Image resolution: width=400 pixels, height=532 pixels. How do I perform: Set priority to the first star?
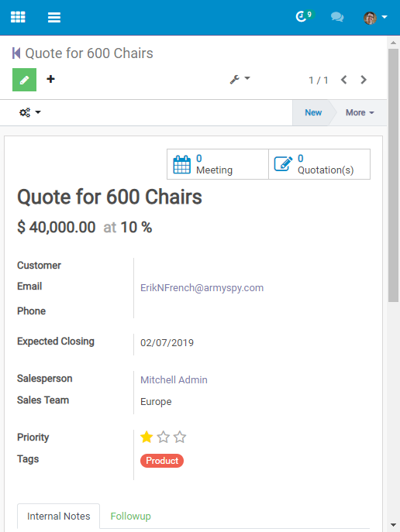[x=147, y=437]
